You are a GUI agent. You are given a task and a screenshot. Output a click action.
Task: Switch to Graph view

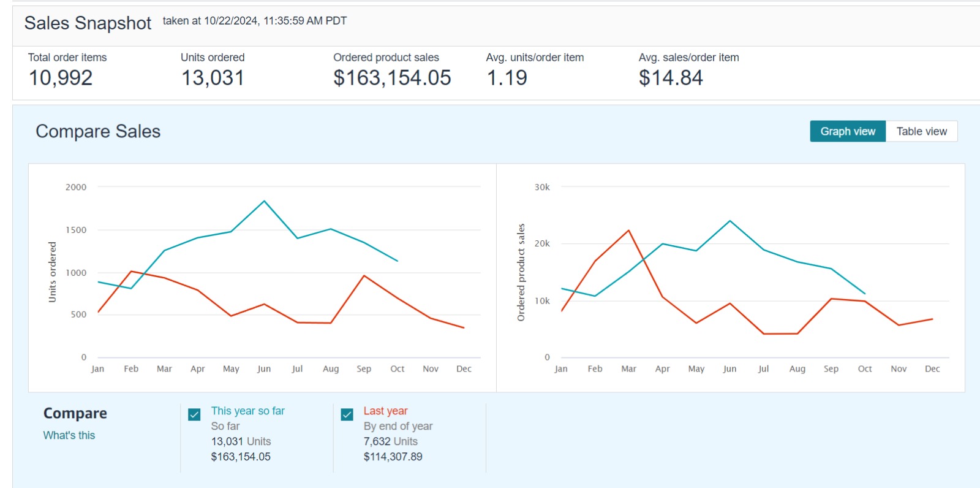pyautogui.click(x=848, y=131)
